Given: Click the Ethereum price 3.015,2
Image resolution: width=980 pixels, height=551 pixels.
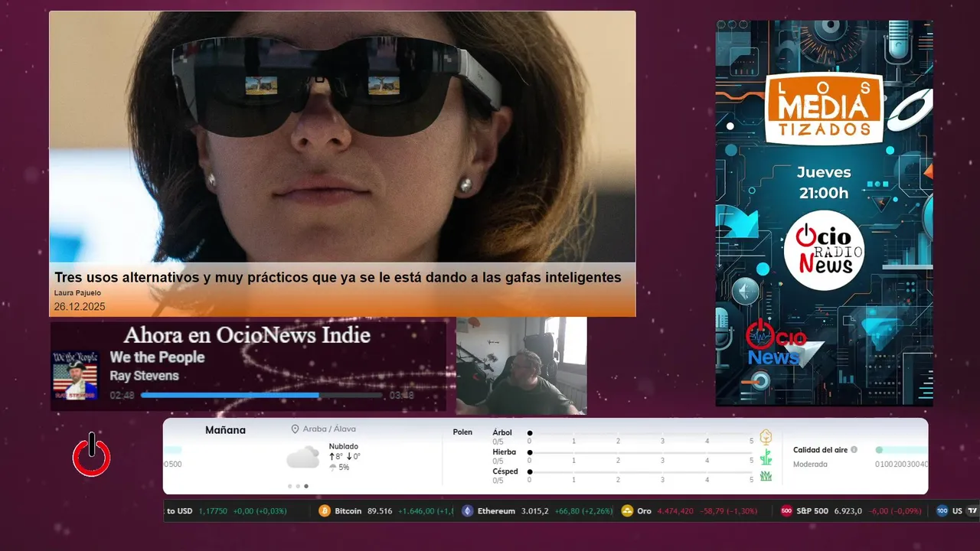Looking at the screenshot, I should point(535,510).
